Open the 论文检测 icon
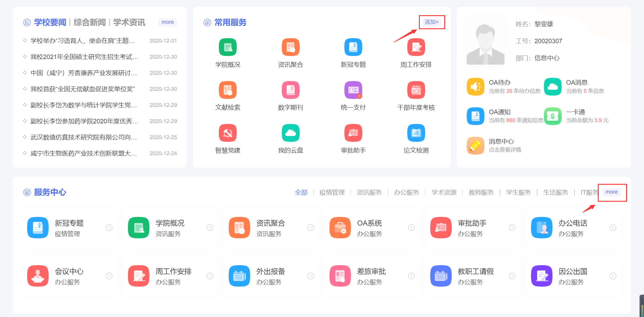This screenshot has width=644, height=317. click(416, 133)
